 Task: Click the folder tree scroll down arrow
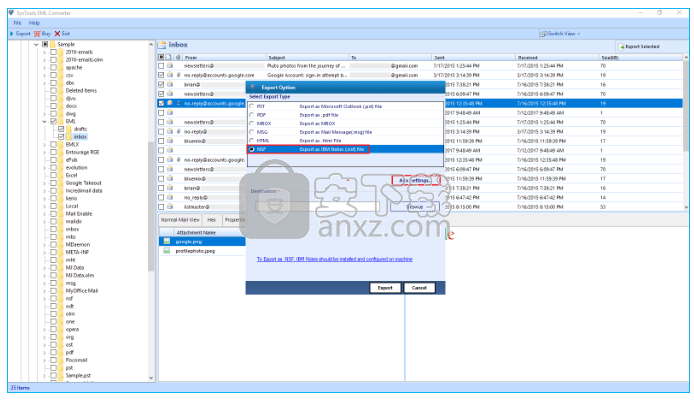click(x=151, y=378)
